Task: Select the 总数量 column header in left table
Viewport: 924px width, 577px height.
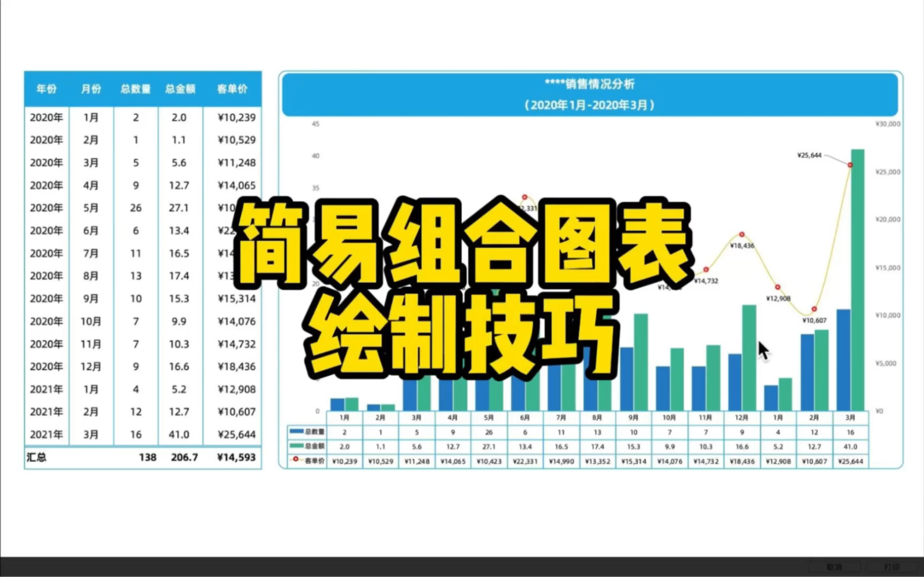Action: tap(135, 89)
